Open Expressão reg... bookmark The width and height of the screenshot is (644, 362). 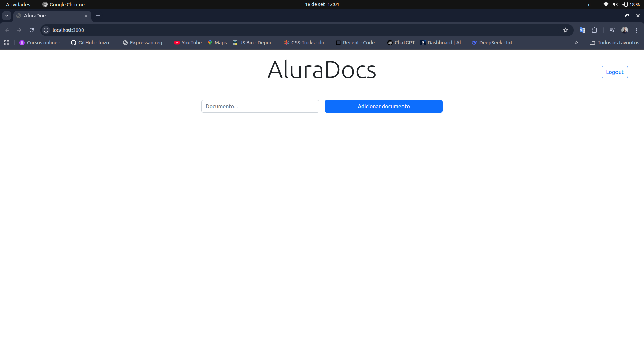pos(145,43)
